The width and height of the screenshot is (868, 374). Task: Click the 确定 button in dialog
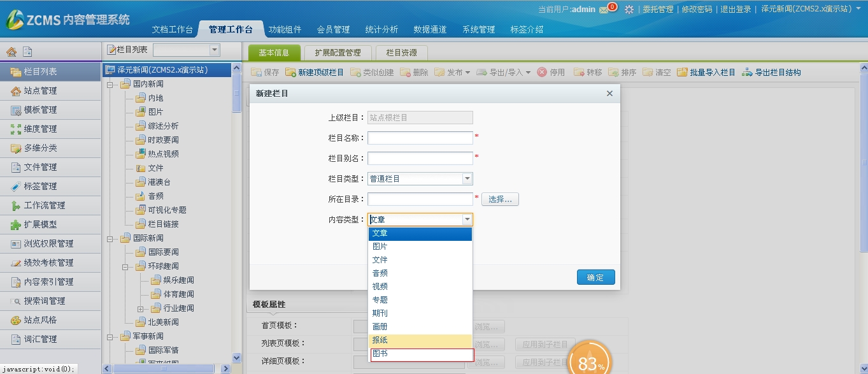(595, 278)
